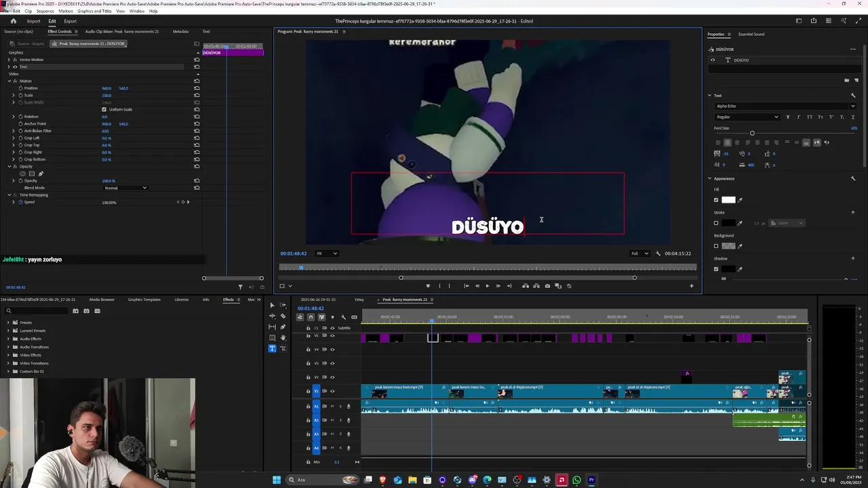Click the Fill white color swatch
Viewport: 868px width, 488px height.
(728, 200)
